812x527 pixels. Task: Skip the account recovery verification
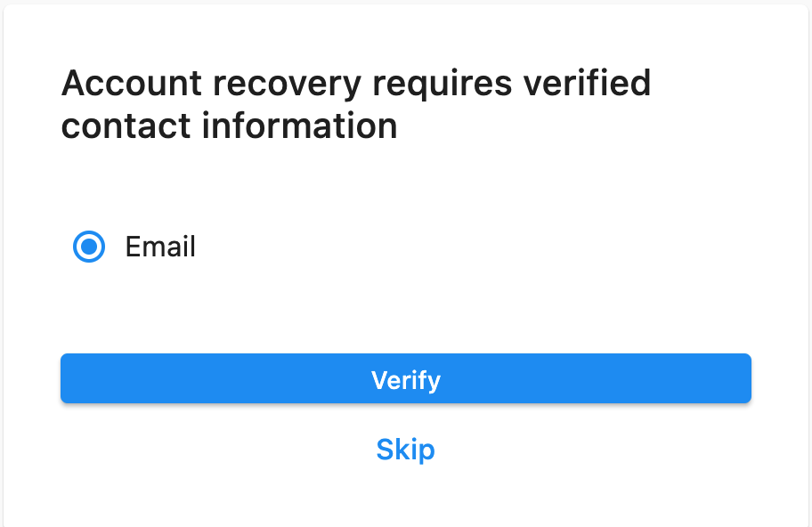click(x=405, y=450)
